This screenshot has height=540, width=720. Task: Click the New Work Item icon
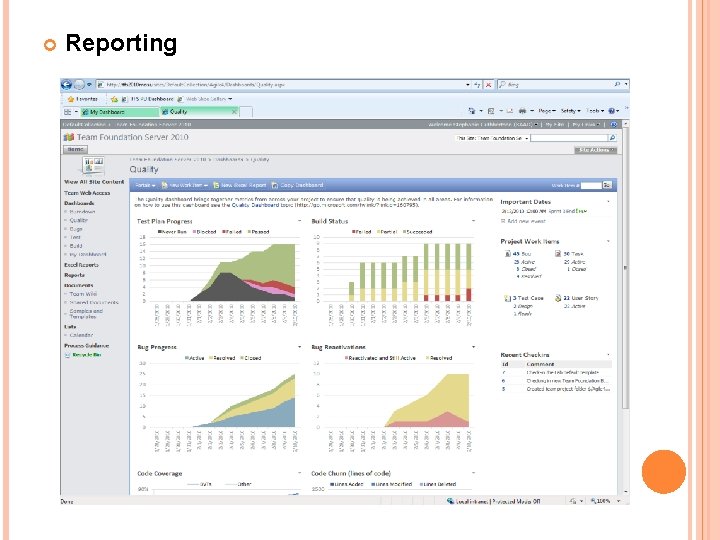(164, 185)
